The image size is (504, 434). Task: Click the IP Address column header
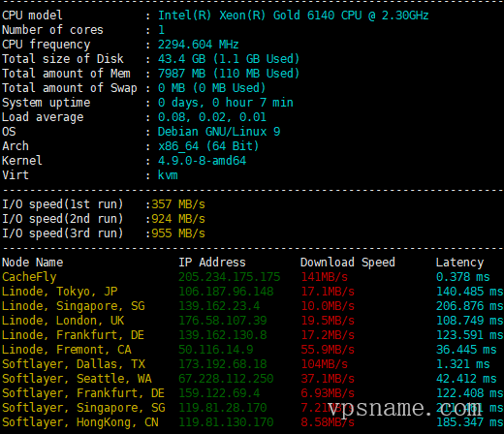(212, 263)
